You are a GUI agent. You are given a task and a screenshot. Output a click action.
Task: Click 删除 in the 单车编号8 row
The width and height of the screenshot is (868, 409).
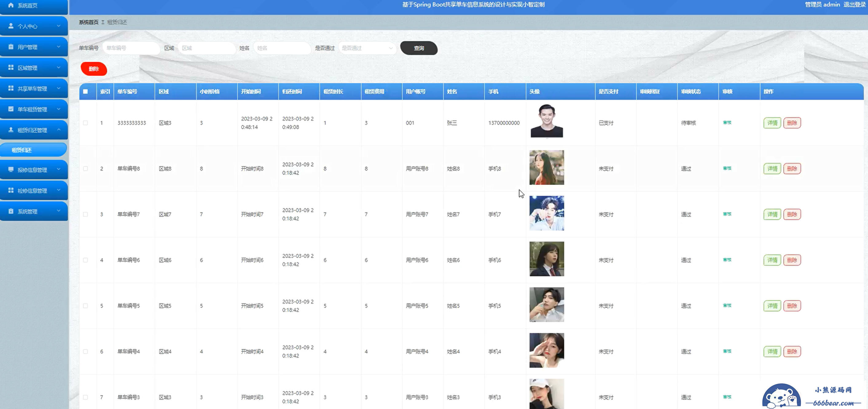coord(792,169)
